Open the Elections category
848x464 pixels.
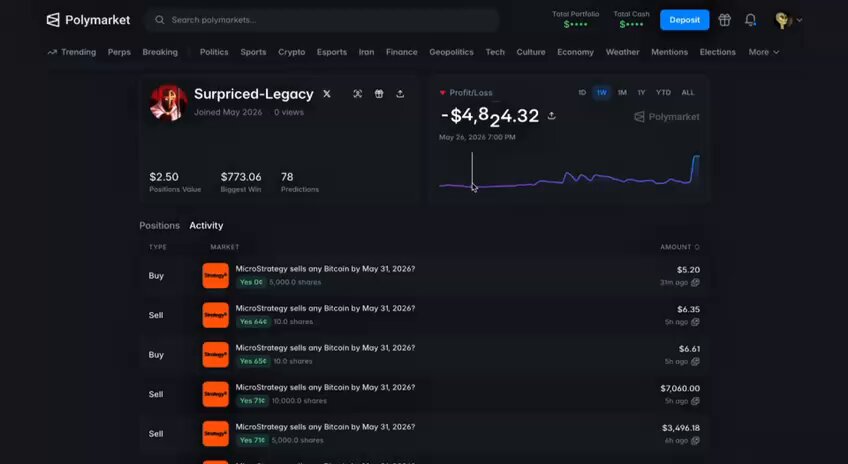click(717, 52)
